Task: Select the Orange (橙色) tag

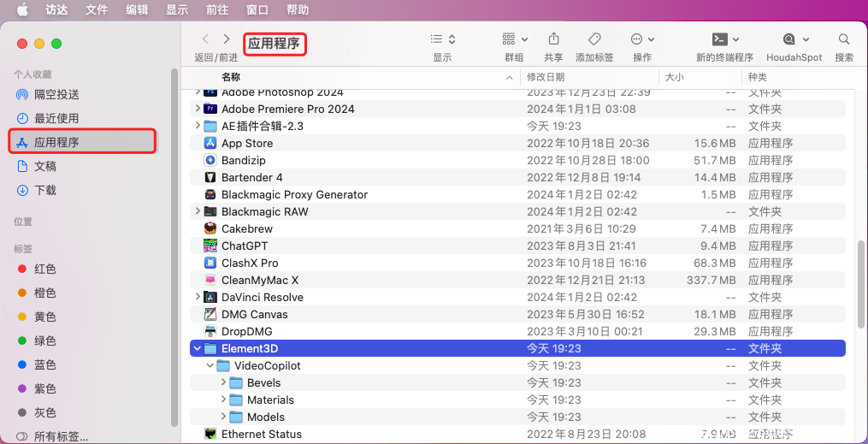Action: 37,293
